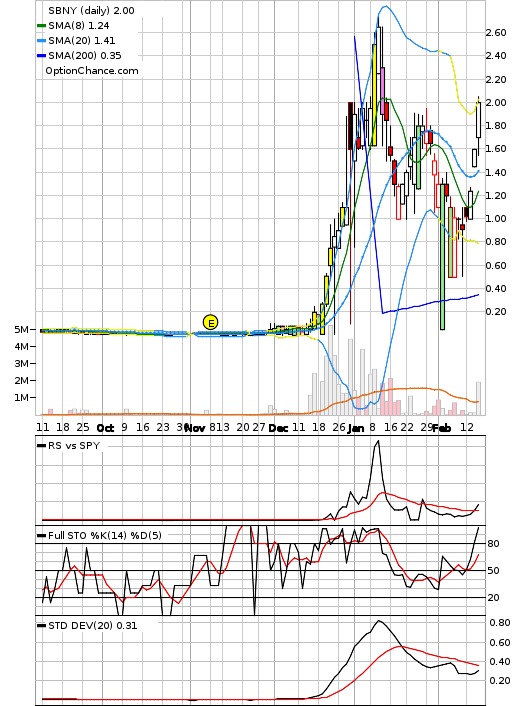Click the RS vs SPY indicator label
526x706 pixels.
73,446
